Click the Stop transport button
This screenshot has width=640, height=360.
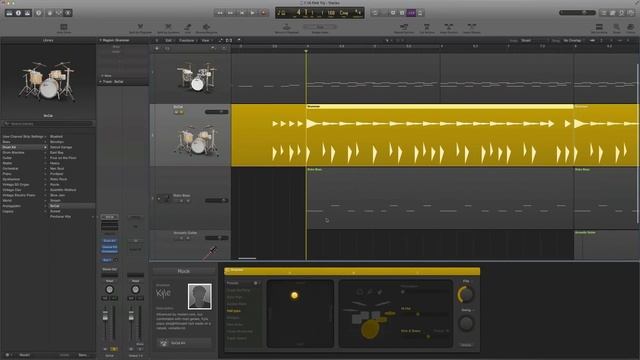point(242,13)
